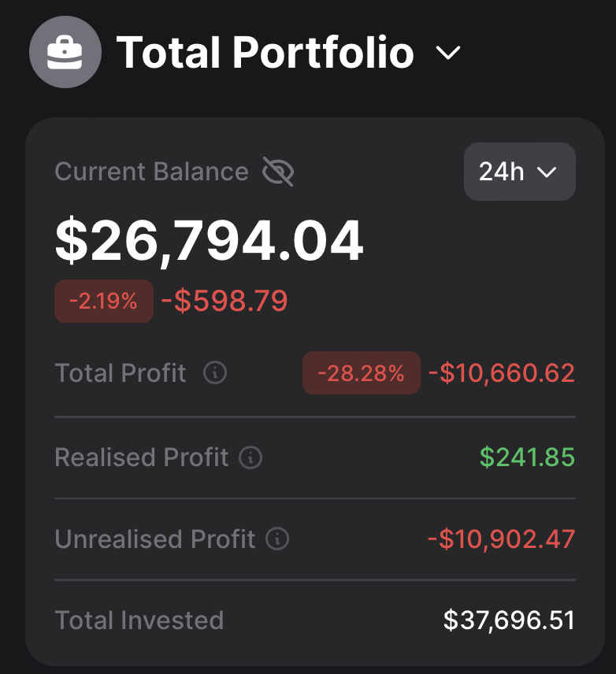Open the Unrealised Profit info icon
The width and height of the screenshot is (616, 674).
[277, 539]
